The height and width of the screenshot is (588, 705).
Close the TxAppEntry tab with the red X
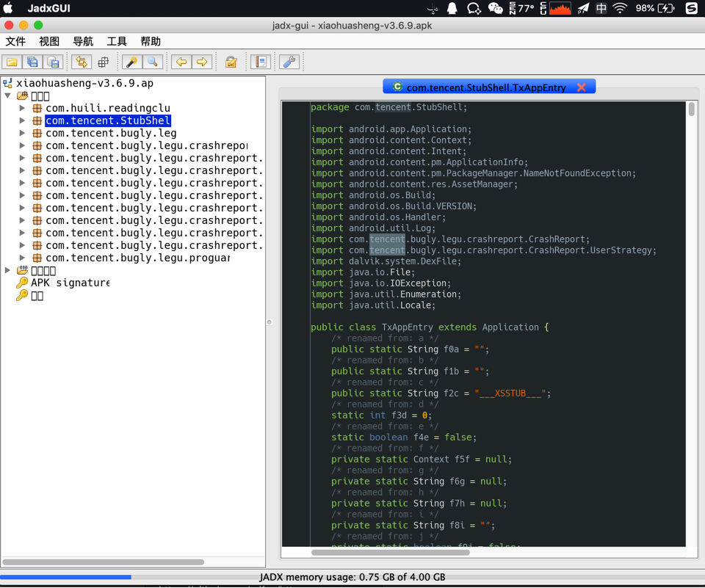(582, 87)
